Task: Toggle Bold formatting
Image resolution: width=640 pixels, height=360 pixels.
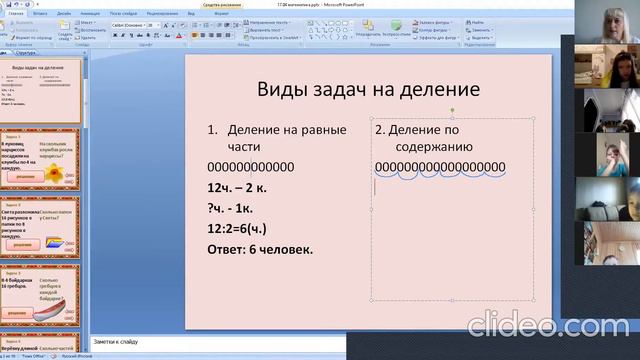Action: pyautogui.click(x=115, y=36)
